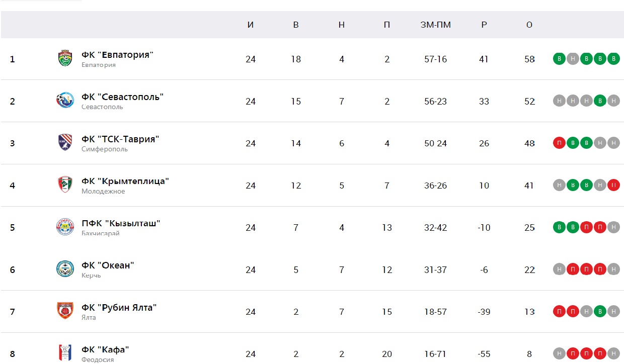Click the red loss badge in Krymteplitsa form
This screenshot has width=624, height=364.
[x=613, y=186]
